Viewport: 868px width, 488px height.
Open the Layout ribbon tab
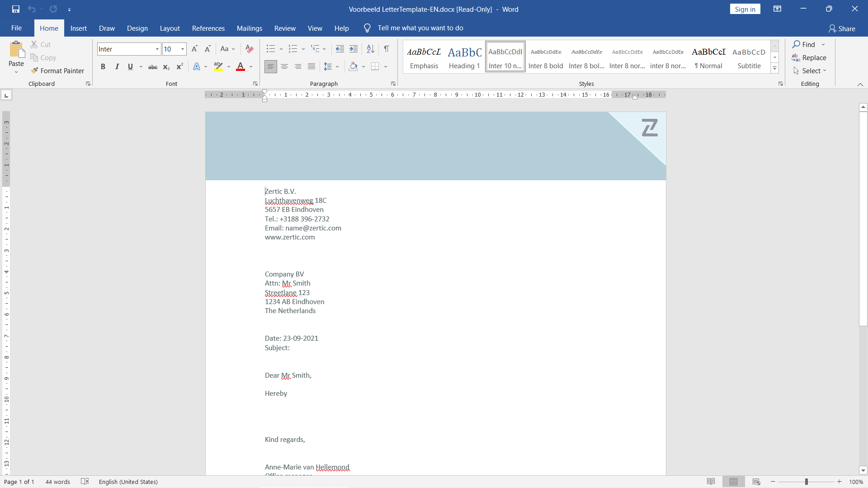click(x=170, y=28)
